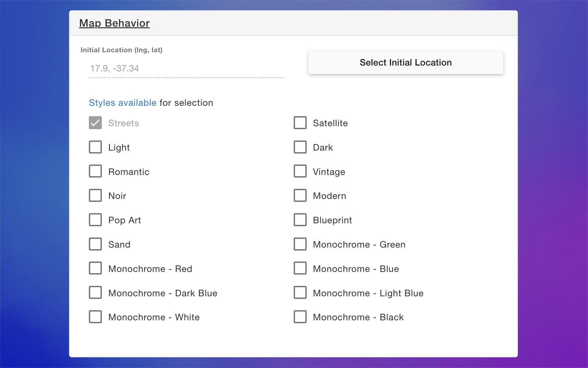Enable the Blueprint style checkbox
The width and height of the screenshot is (588, 368).
point(300,220)
